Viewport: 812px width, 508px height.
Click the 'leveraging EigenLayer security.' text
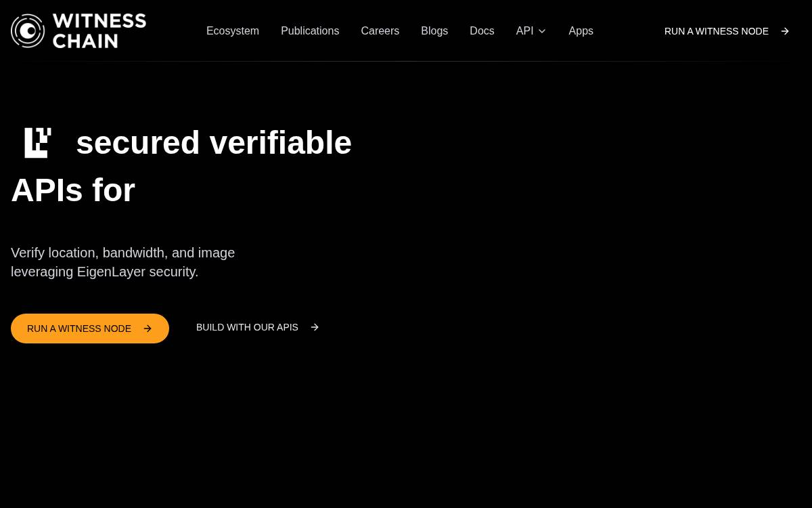pos(105,272)
